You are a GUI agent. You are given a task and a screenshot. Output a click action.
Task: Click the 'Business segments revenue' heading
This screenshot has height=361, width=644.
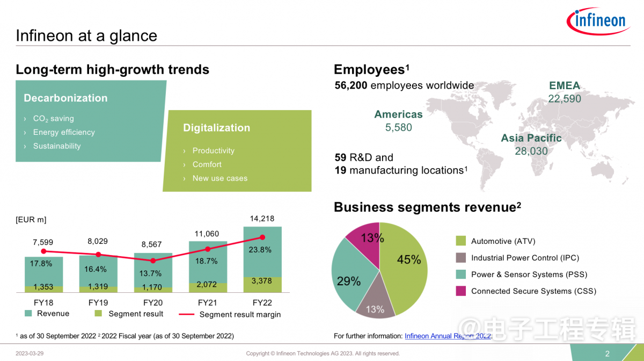click(427, 207)
